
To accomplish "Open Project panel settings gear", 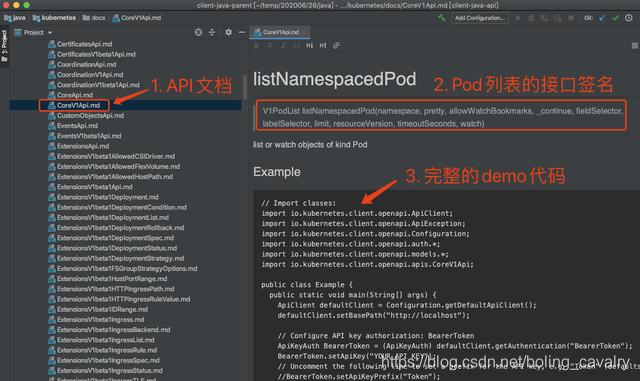I will (229, 32).
